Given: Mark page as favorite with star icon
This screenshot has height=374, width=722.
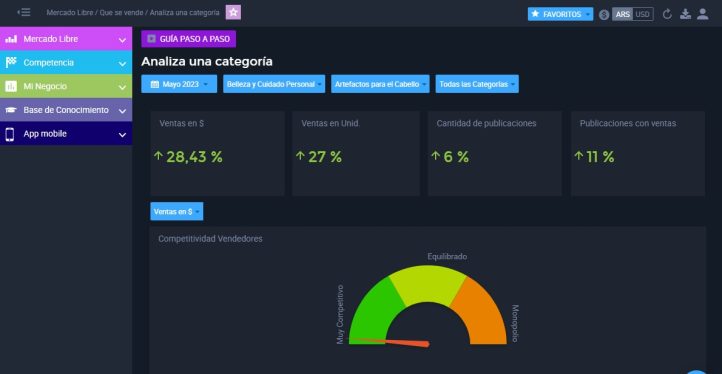Looking at the screenshot, I should click(x=233, y=12).
